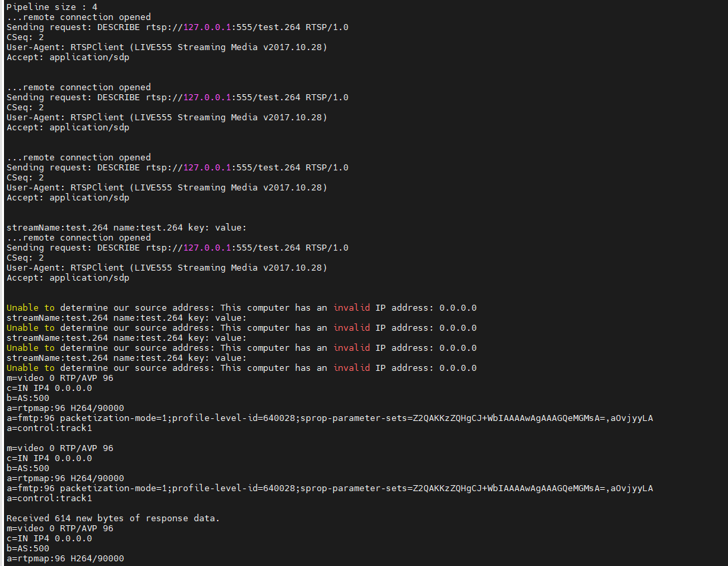Click magenta 127.0.0.1 in first DESCRIBE request

click(207, 27)
